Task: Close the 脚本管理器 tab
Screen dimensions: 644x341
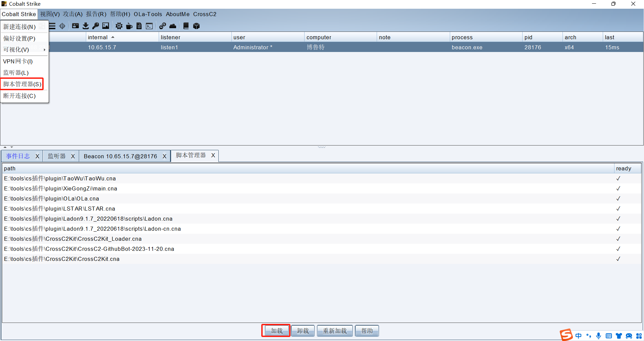Action: pyautogui.click(x=213, y=155)
